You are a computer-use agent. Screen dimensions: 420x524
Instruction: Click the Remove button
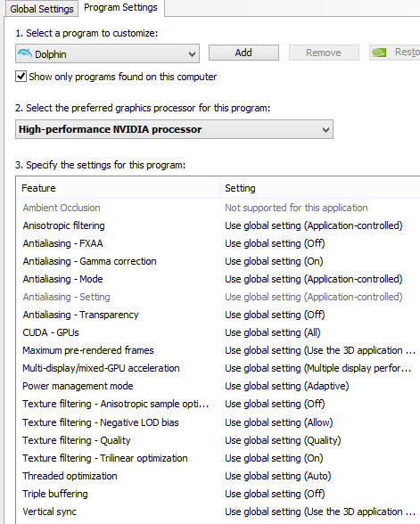(x=324, y=53)
